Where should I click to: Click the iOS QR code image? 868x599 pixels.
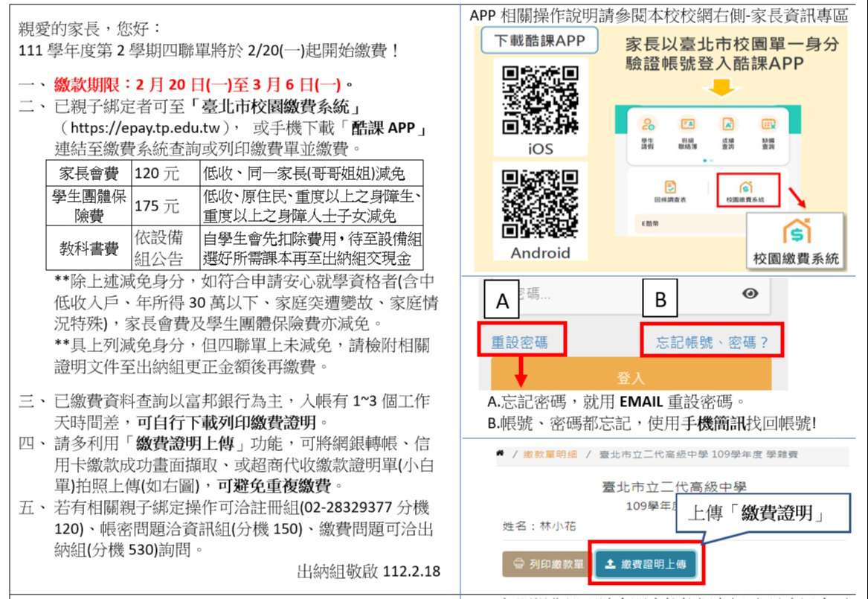(x=540, y=100)
